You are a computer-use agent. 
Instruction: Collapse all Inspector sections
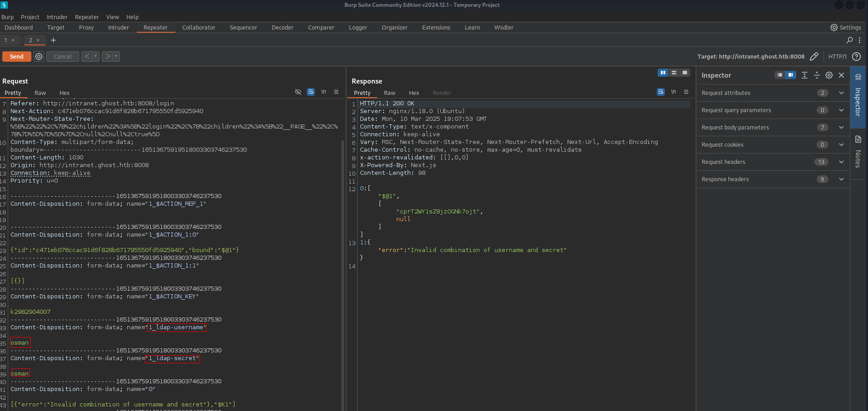(x=817, y=75)
